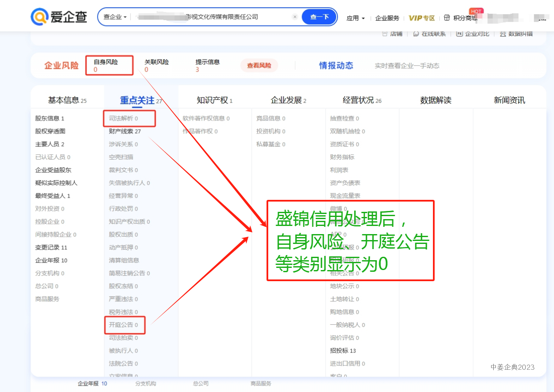Open 股权穿透图
The height and width of the screenshot is (392, 554).
coord(50,131)
